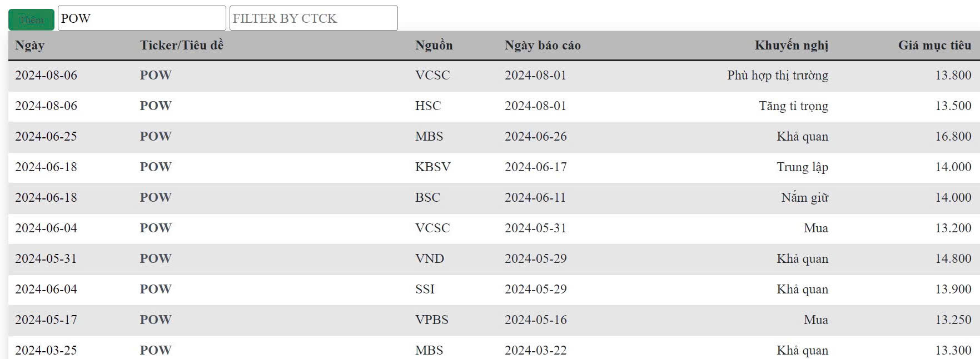Open the POW link in the VPBS row
Image resolution: width=980 pixels, height=359 pixels.
click(x=156, y=320)
